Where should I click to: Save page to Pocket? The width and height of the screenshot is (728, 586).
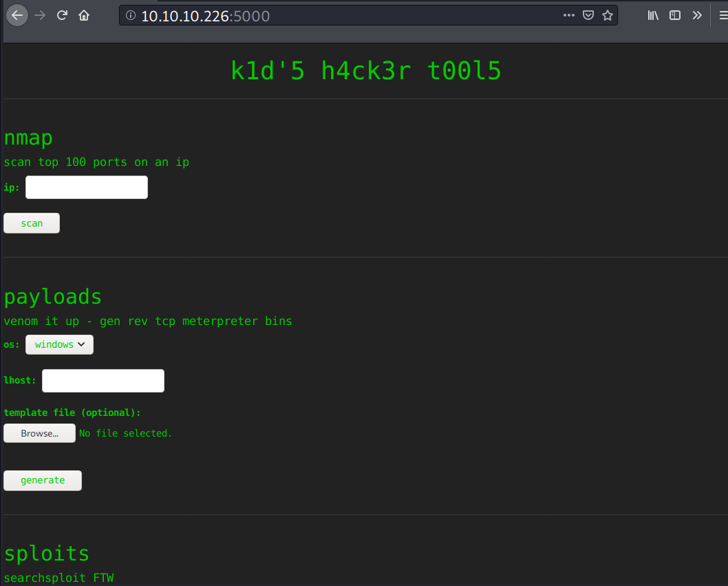pos(588,15)
